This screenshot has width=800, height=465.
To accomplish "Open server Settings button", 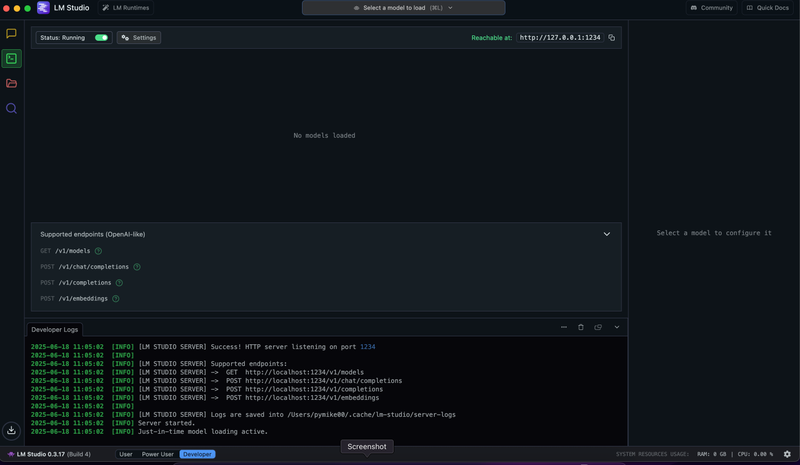I will click(x=139, y=38).
